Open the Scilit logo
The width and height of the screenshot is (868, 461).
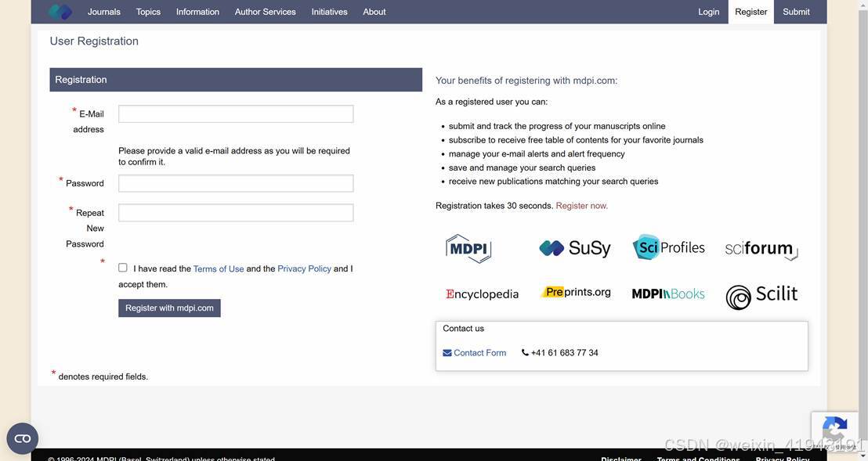[761, 297]
